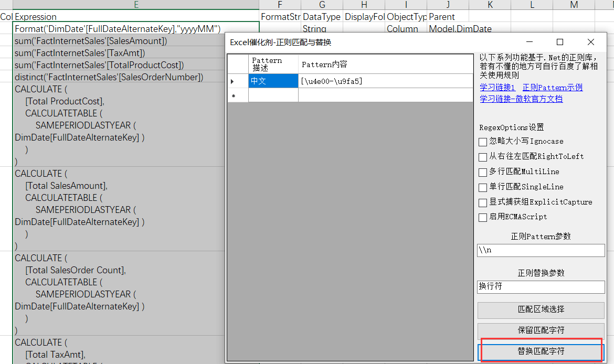Select column J header in spreadsheet
The height and width of the screenshot is (364, 614).
448,5
